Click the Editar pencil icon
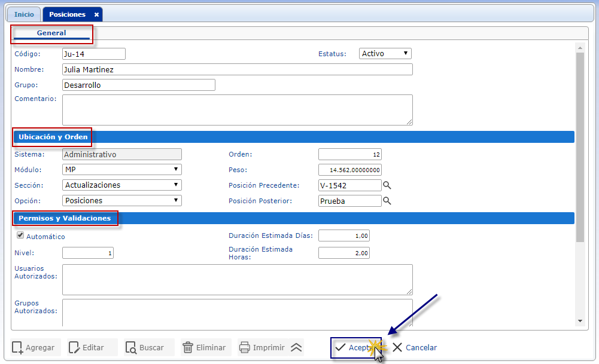This screenshot has width=599, height=364. pyautogui.click(x=74, y=348)
